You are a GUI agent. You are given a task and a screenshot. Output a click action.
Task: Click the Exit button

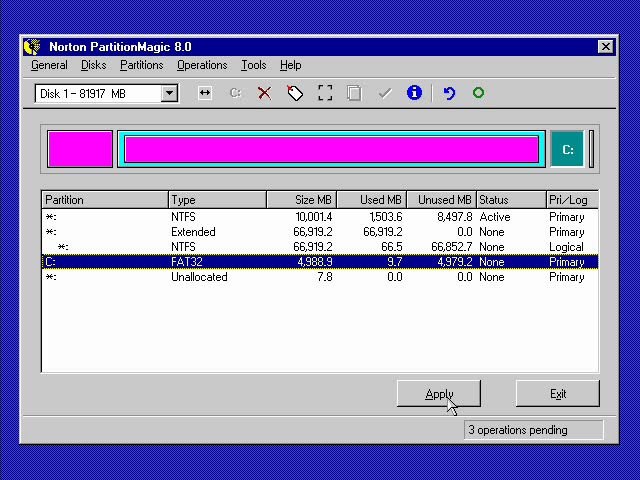[558, 393]
